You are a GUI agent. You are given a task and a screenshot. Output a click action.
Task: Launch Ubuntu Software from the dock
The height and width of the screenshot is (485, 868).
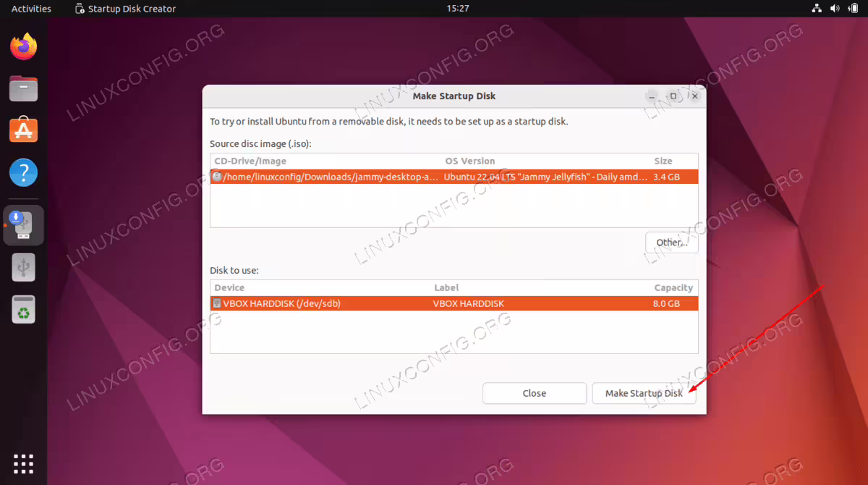23,131
